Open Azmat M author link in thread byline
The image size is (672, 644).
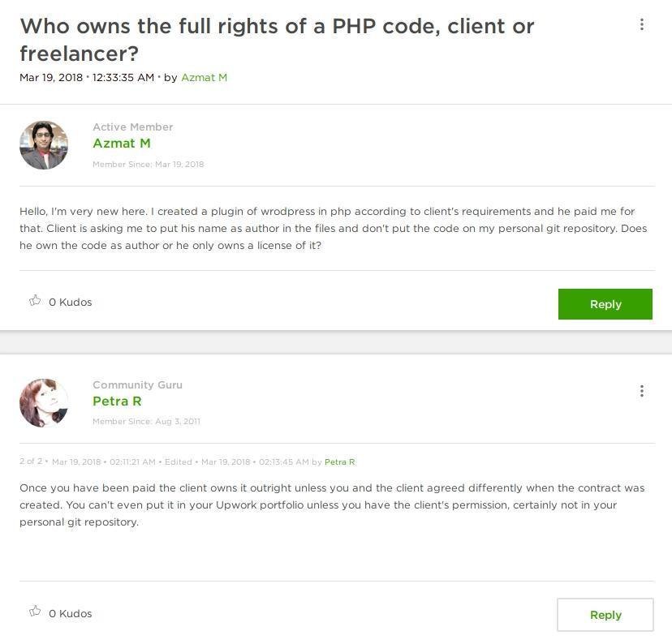pos(204,77)
